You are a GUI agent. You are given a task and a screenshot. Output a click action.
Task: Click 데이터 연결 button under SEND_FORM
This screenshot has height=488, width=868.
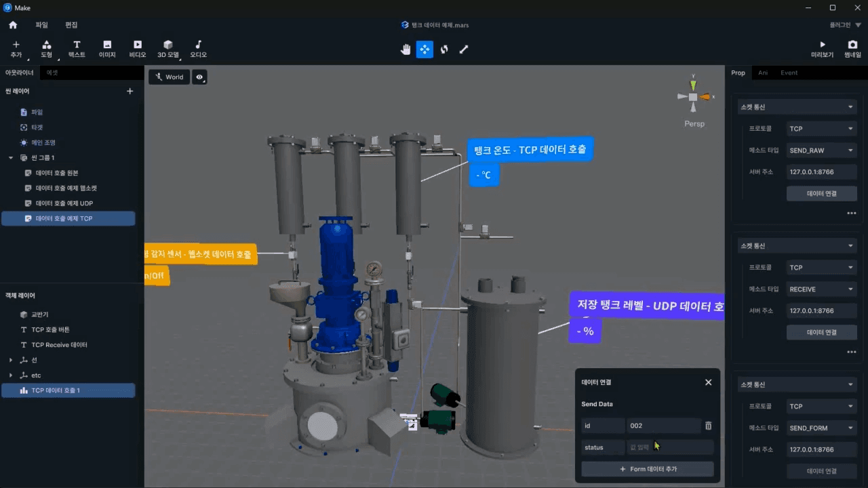(x=822, y=471)
